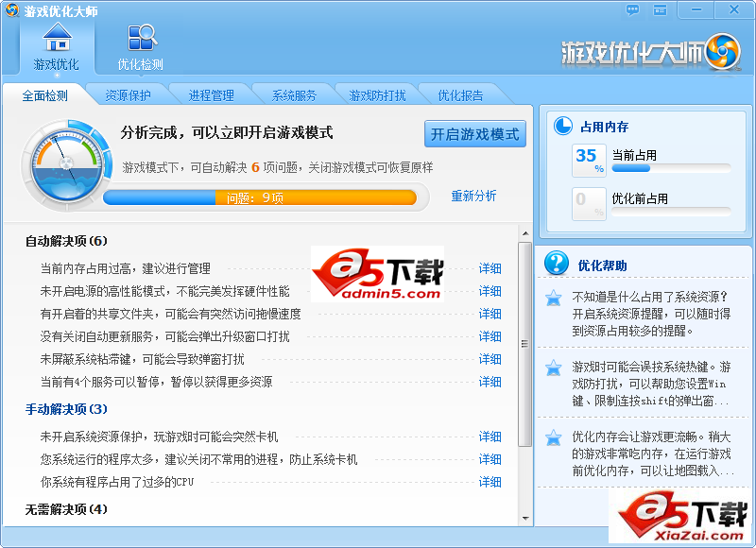Open 详细 for 有开启着的共享文件夹
This screenshot has height=548, width=756.
(490, 314)
